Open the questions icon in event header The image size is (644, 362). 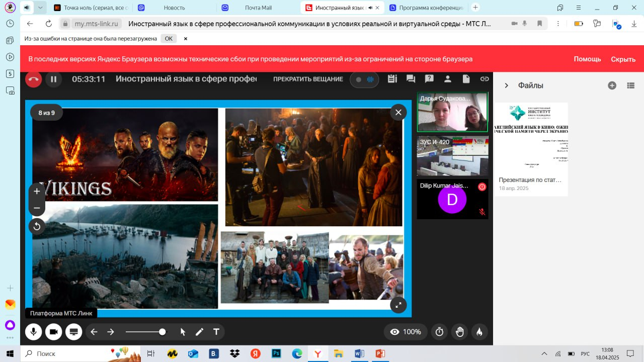[429, 79]
